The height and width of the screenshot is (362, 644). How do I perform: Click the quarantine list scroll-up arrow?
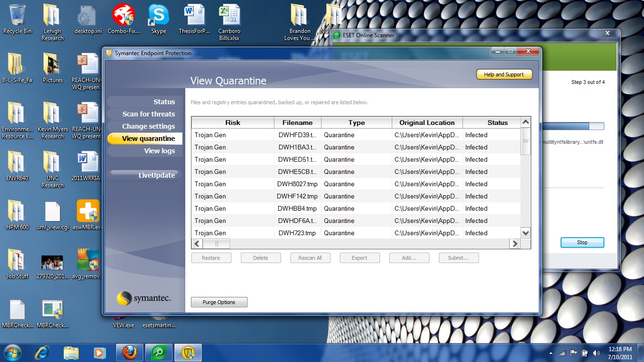pos(526,122)
